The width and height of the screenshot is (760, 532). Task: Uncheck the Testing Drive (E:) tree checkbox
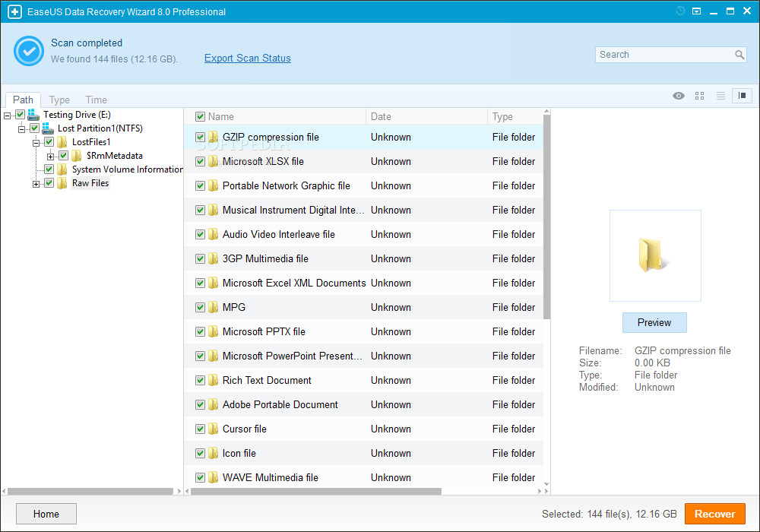(x=20, y=114)
